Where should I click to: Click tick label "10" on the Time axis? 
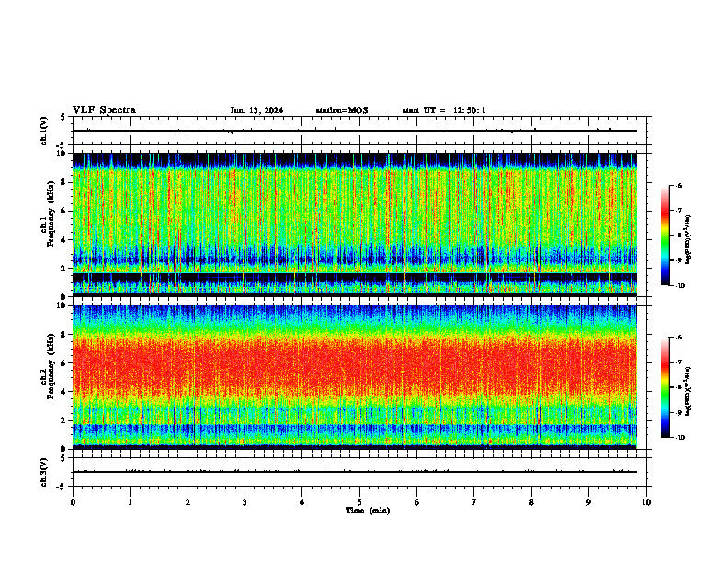[x=646, y=502]
